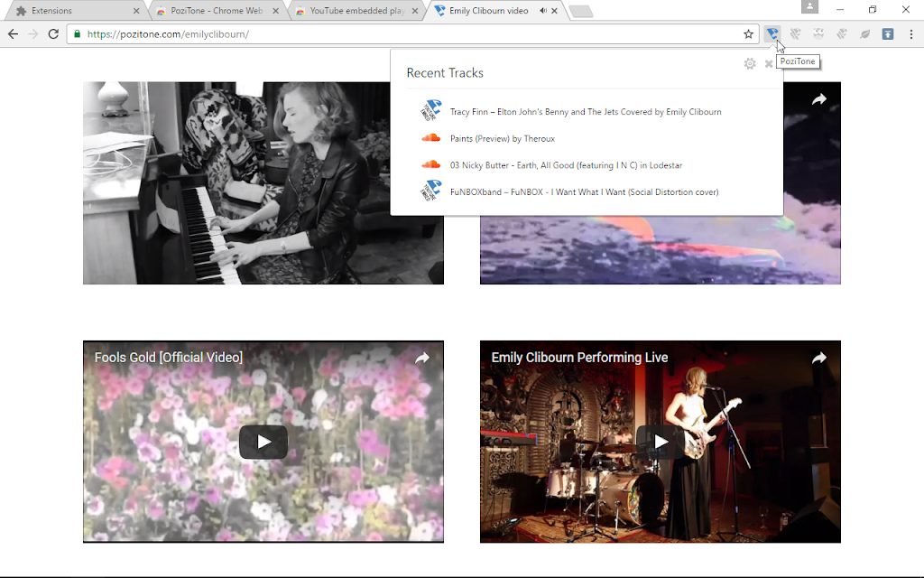Viewport: 924px width, 578px height.
Task: Share the Fools Gold video
Action: pyautogui.click(x=422, y=358)
